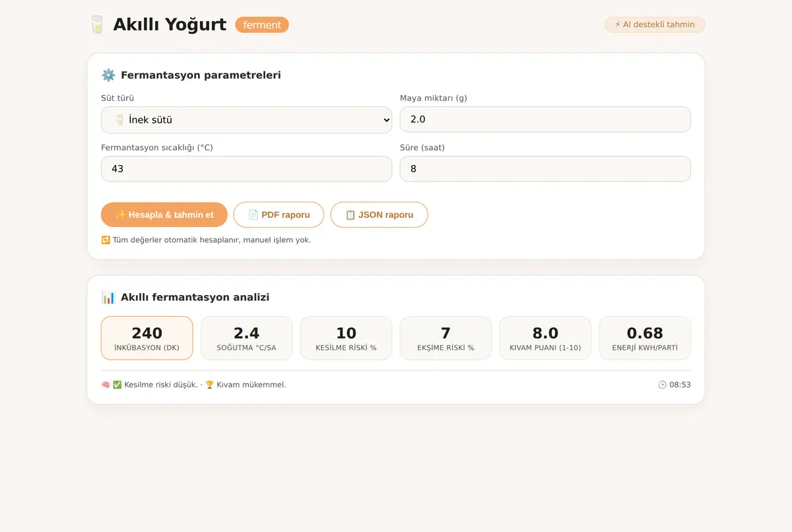
Task: Click the Kesilme riski düşük message
Action: (x=161, y=385)
